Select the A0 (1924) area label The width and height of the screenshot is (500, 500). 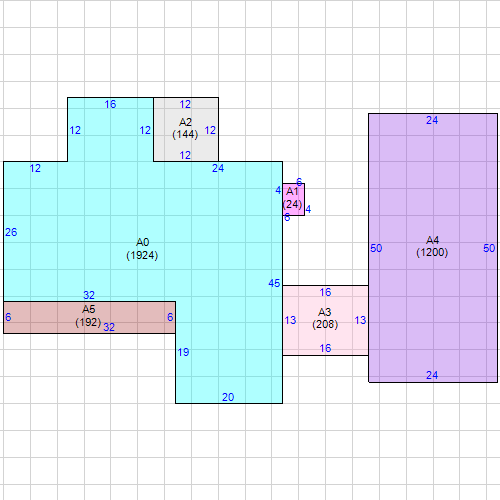point(142,249)
